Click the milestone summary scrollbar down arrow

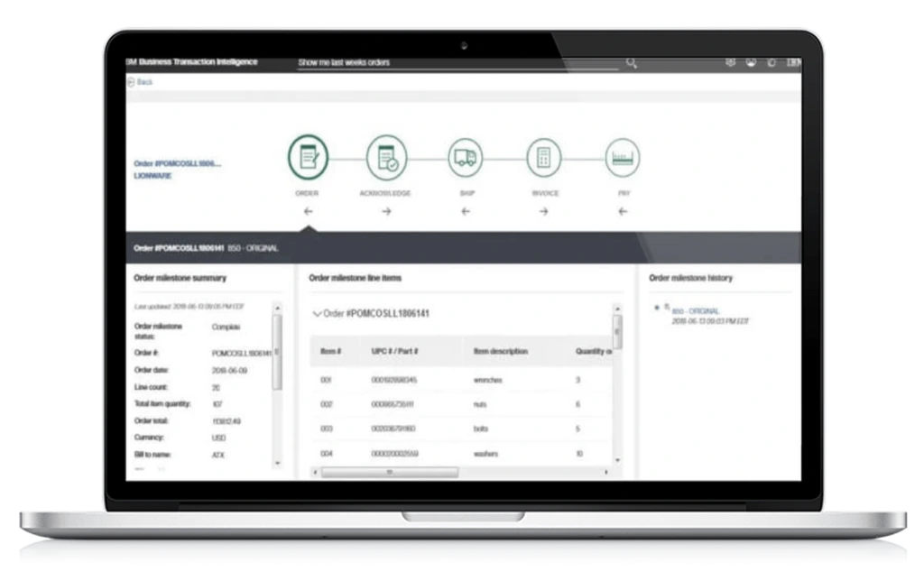click(278, 463)
